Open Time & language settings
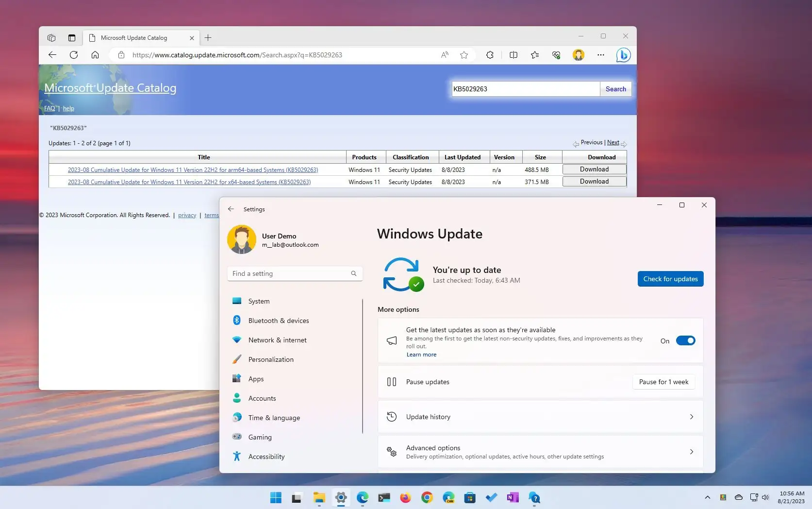812x509 pixels. (294, 418)
